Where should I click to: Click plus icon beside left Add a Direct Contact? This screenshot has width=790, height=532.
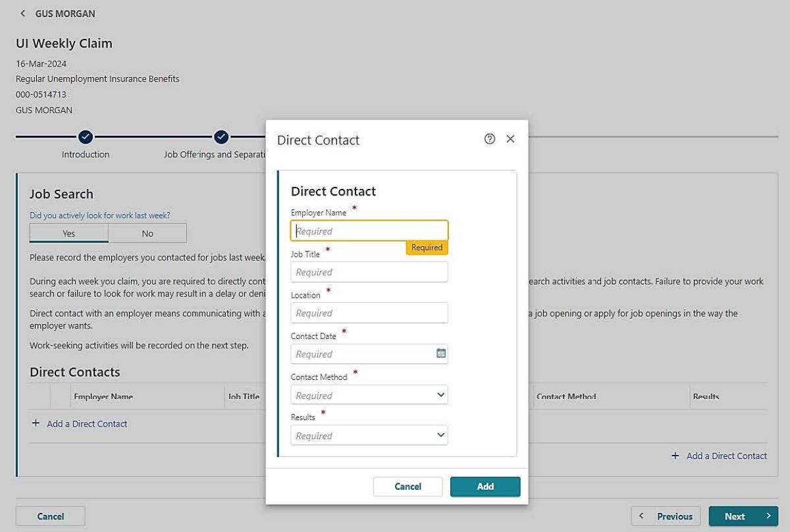[x=36, y=424]
